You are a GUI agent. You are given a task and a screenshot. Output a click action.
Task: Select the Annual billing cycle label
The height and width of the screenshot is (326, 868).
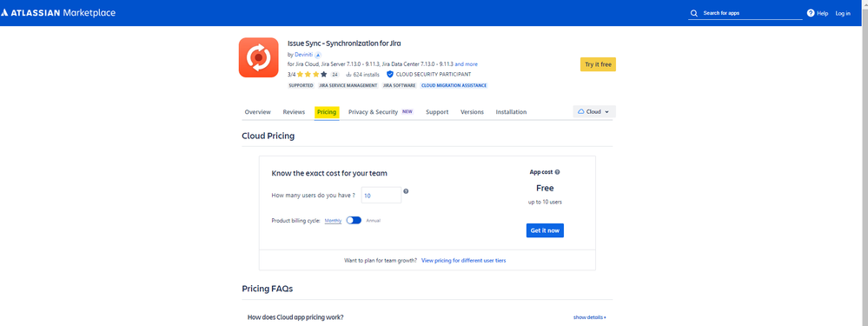pyautogui.click(x=373, y=220)
